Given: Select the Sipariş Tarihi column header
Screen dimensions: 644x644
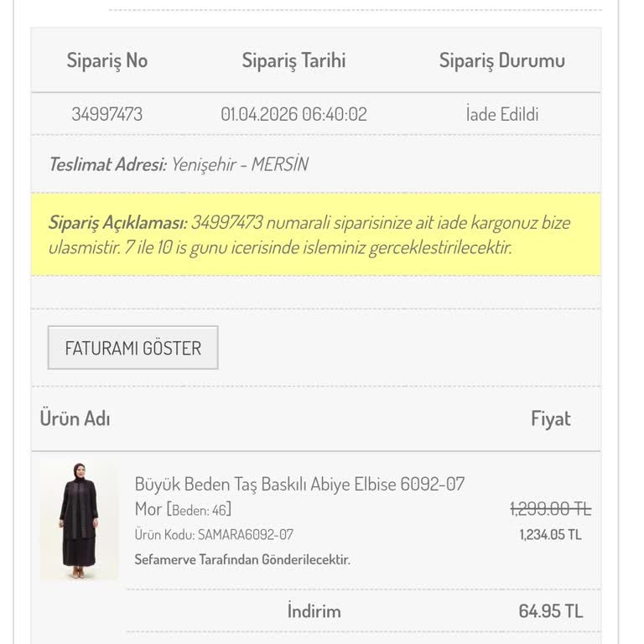Looking at the screenshot, I should [x=293, y=60].
